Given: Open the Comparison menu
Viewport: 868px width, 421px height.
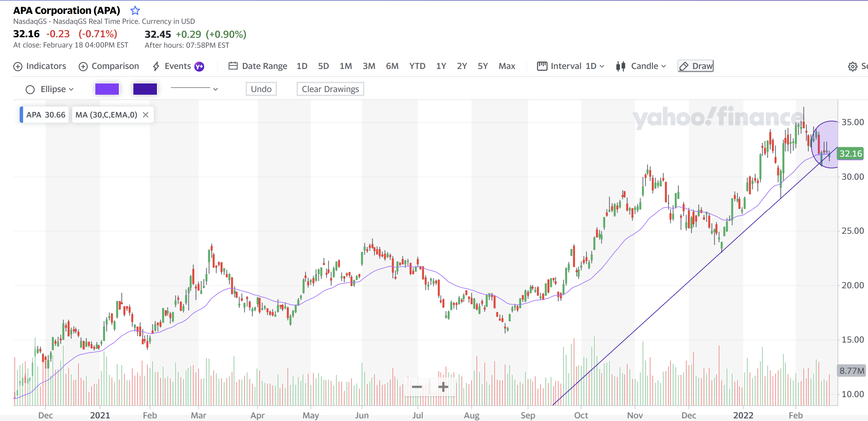Looking at the screenshot, I should click(109, 66).
